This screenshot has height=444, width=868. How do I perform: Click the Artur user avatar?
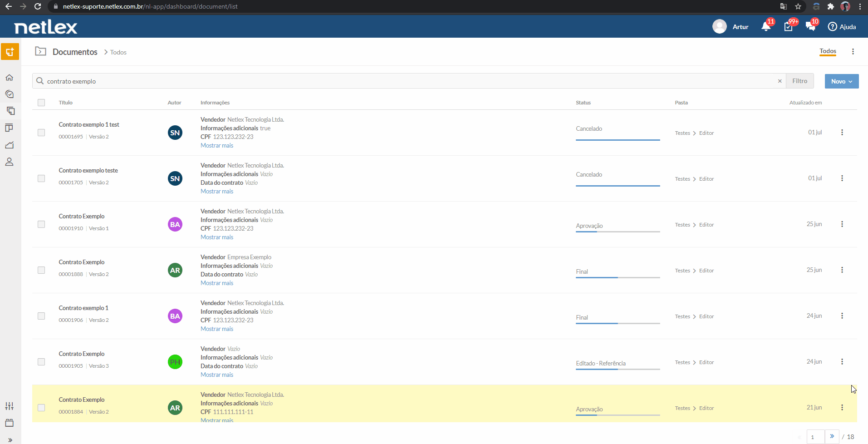[720, 26]
